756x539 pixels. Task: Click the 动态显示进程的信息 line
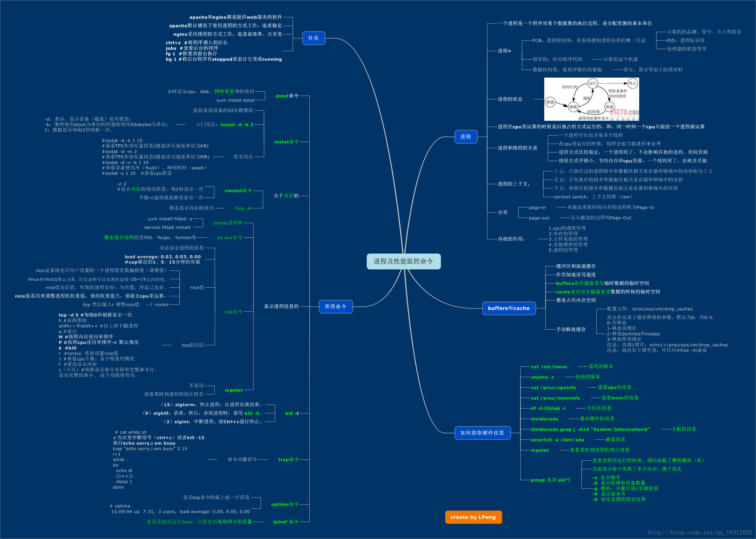(x=182, y=248)
